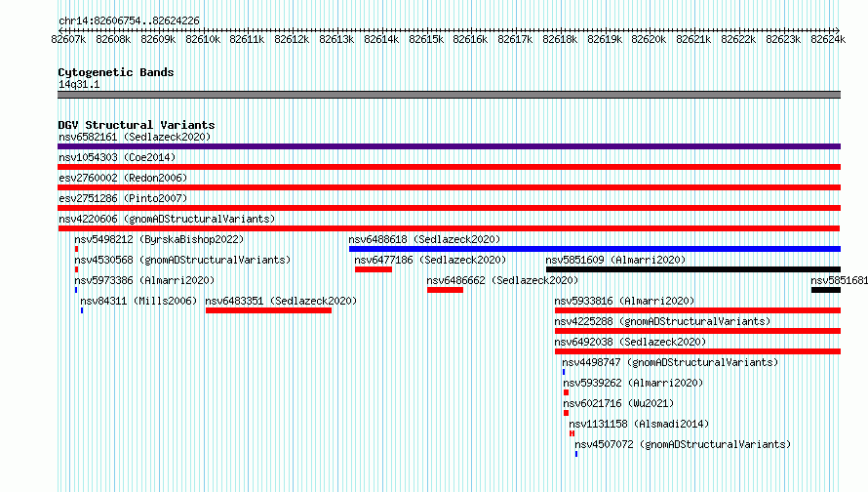
Task: Click the 82610k ruler tick label
Action: (203, 39)
